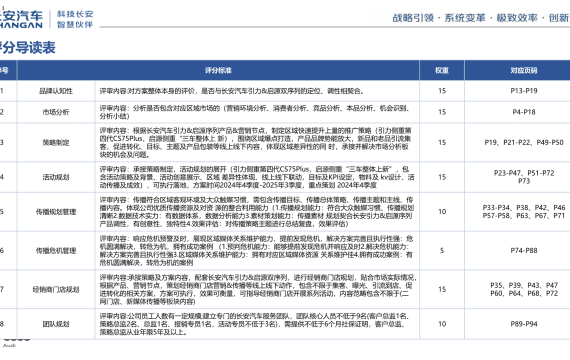Select the description text for 市场分析

[255, 112]
